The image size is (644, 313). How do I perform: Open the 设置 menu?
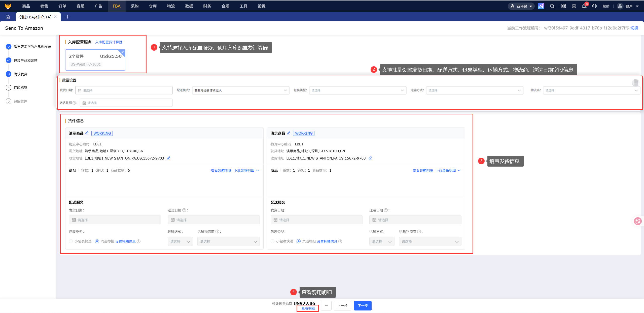click(262, 6)
